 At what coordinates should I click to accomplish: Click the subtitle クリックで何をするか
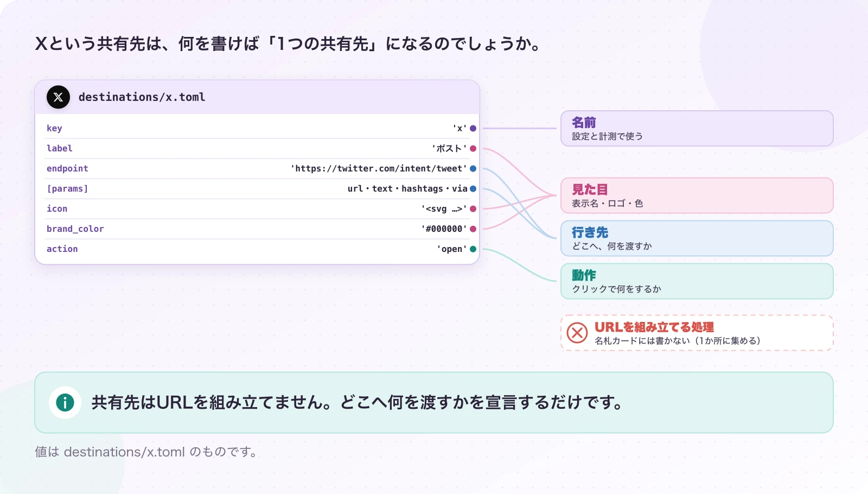617,289
